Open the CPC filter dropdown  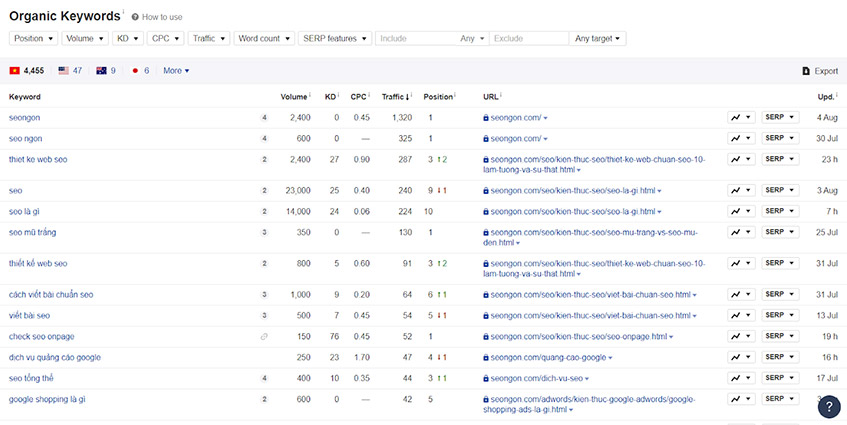(x=165, y=38)
